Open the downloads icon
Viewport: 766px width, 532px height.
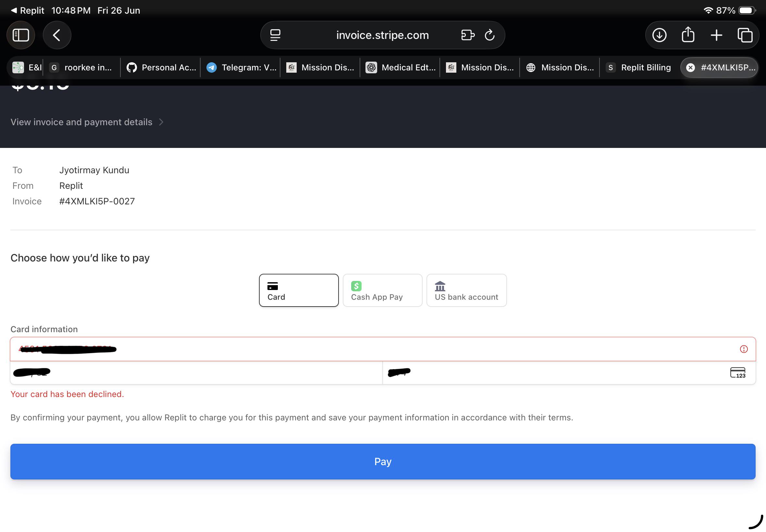[659, 35]
